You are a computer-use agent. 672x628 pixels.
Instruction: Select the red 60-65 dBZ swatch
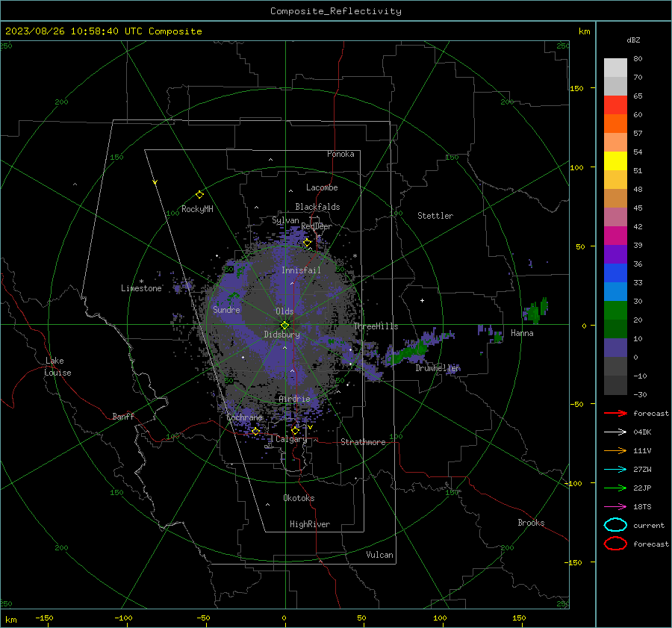(x=615, y=105)
